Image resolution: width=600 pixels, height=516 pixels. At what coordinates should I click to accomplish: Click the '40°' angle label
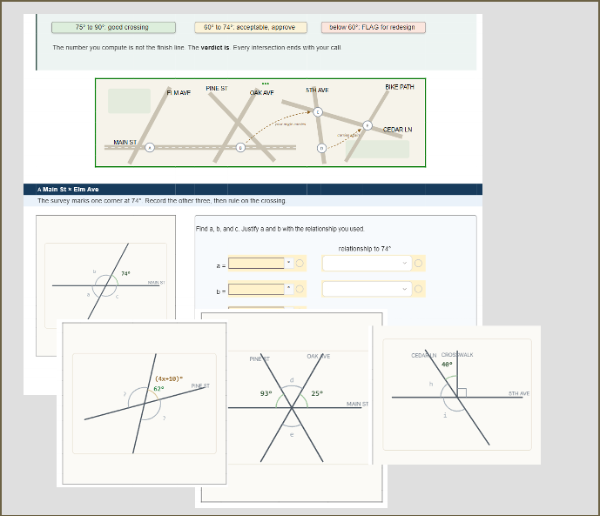(447, 364)
